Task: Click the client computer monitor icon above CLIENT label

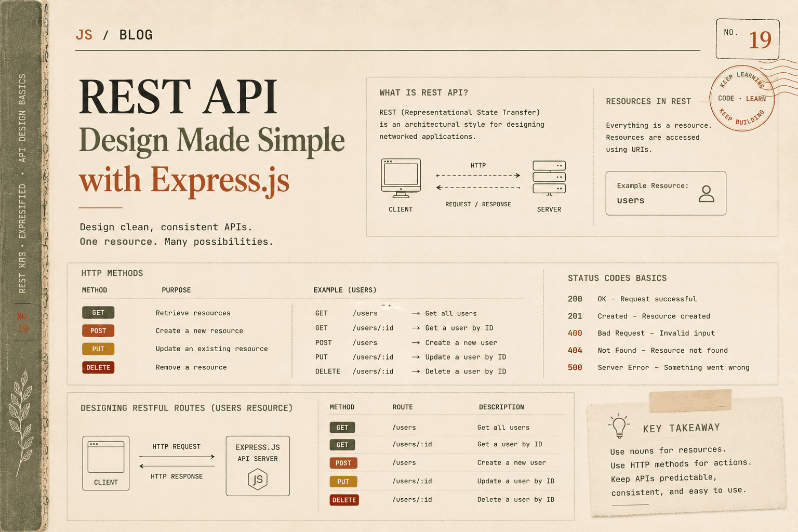Action: 401,178
